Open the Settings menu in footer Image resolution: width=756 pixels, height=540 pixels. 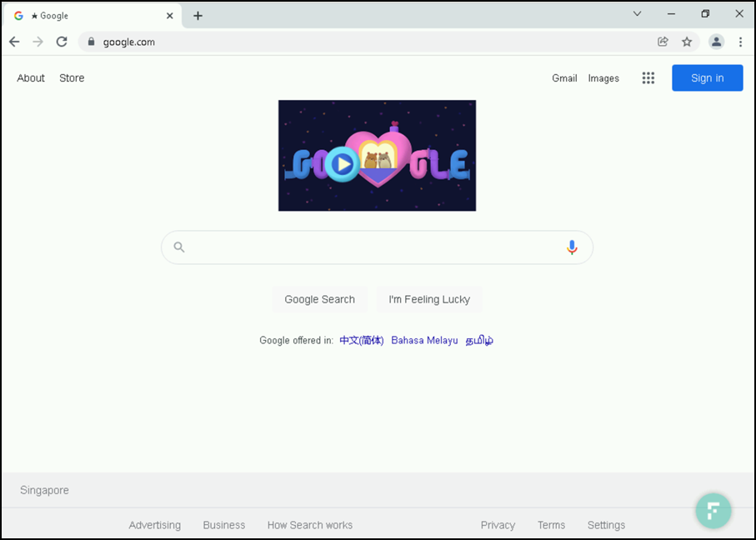(606, 525)
